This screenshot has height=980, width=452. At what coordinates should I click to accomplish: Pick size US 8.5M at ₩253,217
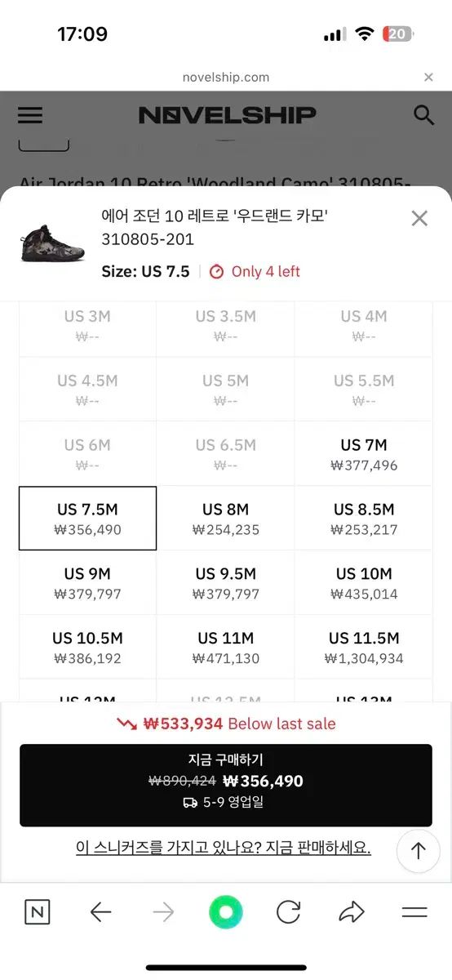[364, 519]
